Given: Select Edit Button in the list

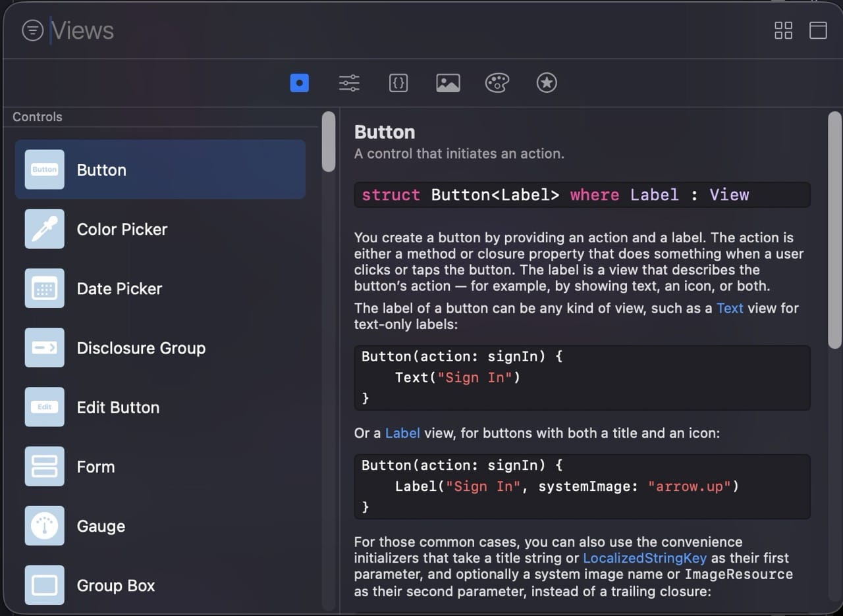Looking at the screenshot, I should pyautogui.click(x=160, y=407).
